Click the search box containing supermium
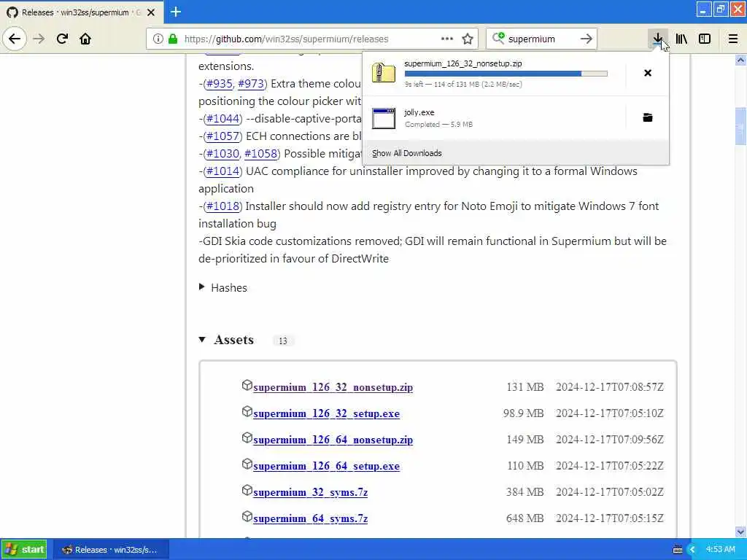This screenshot has width=747, height=560. pos(541,39)
